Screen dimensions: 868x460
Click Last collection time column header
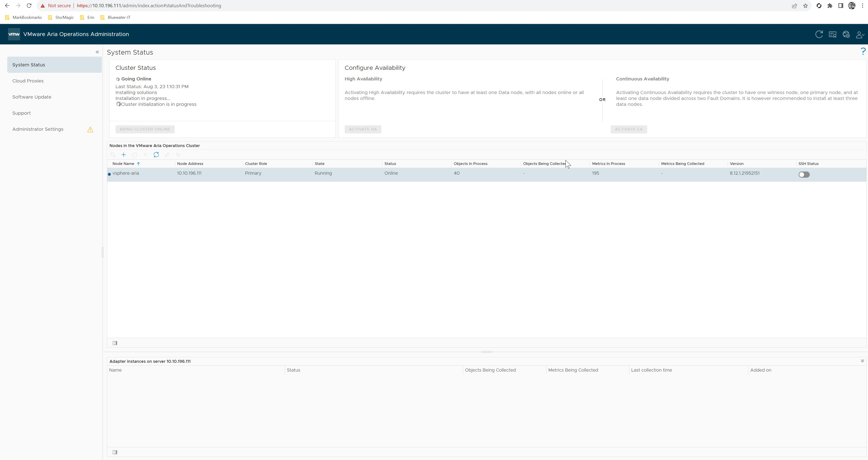click(x=651, y=370)
